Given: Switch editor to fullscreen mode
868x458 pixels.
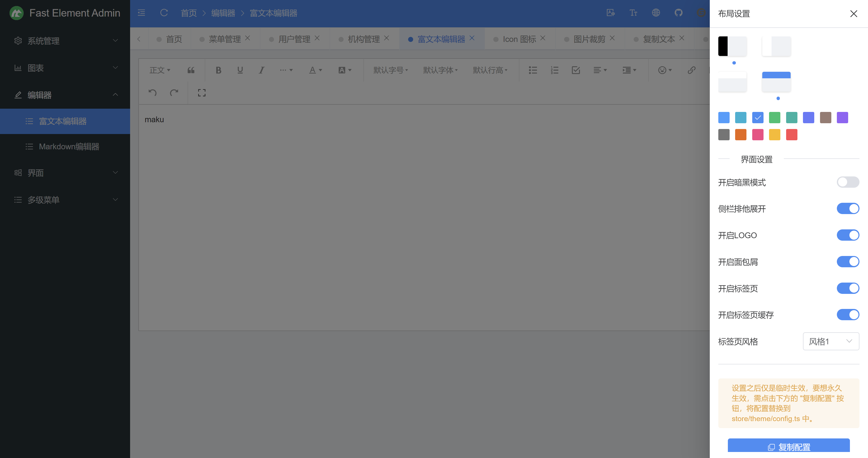Looking at the screenshot, I should pos(201,93).
